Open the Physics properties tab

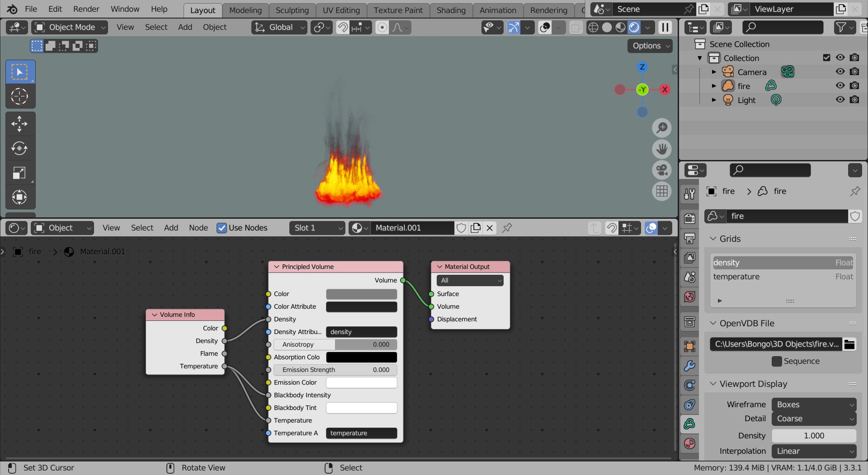click(689, 385)
